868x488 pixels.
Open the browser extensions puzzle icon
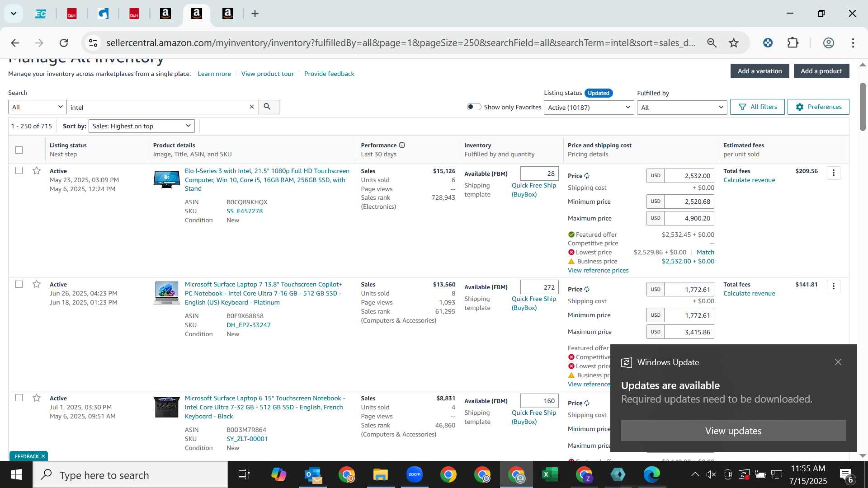[793, 43]
